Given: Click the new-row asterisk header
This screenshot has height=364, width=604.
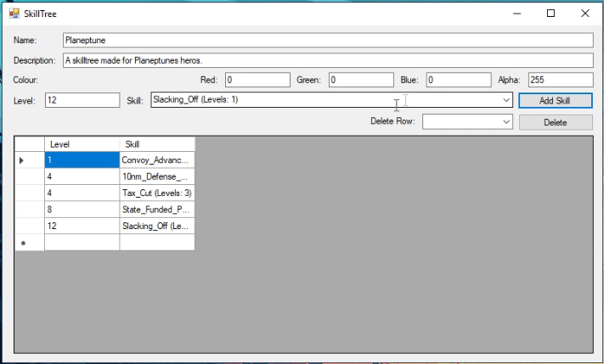Looking at the screenshot, I should pyautogui.click(x=30, y=243).
